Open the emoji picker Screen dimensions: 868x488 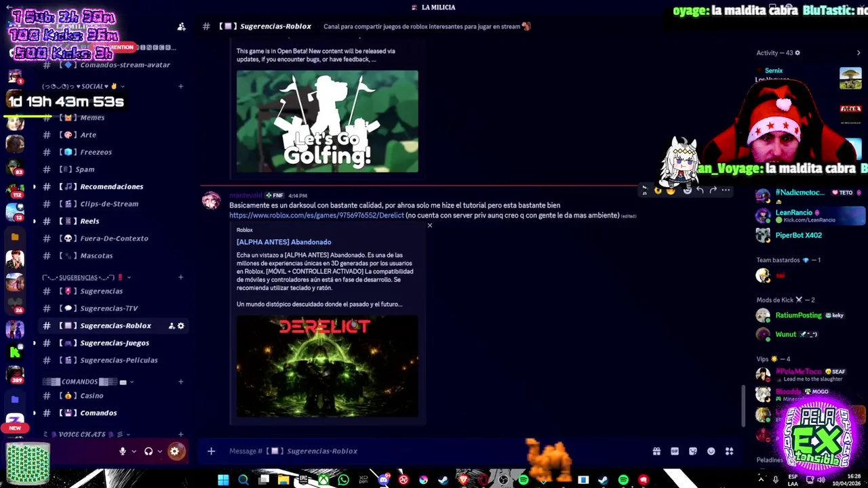pyautogui.click(x=711, y=451)
